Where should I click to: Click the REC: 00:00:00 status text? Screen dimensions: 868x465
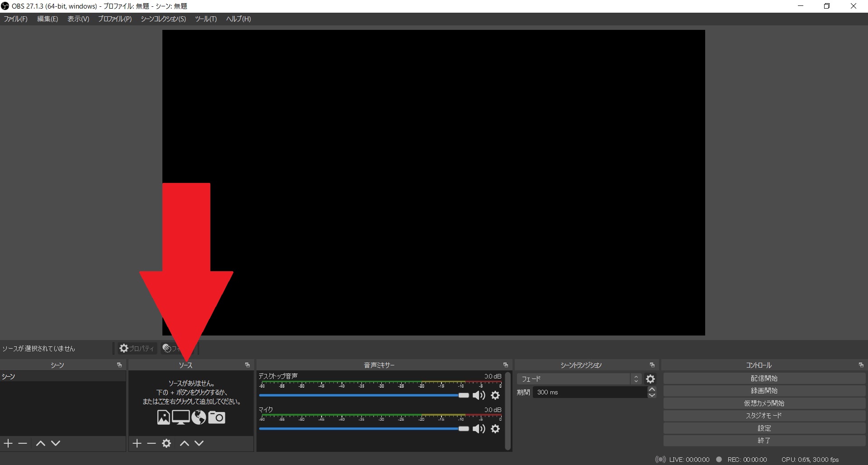(x=747, y=460)
